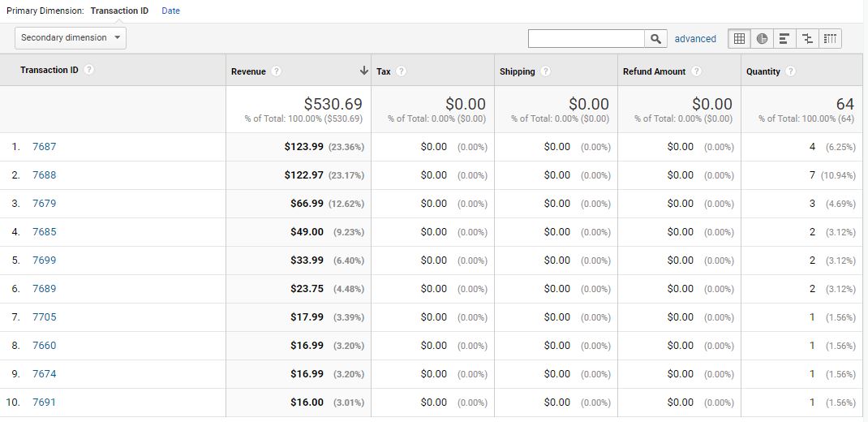Screen dimensions: 868x422
Task: Sort table by Tax column header
Action: point(384,71)
